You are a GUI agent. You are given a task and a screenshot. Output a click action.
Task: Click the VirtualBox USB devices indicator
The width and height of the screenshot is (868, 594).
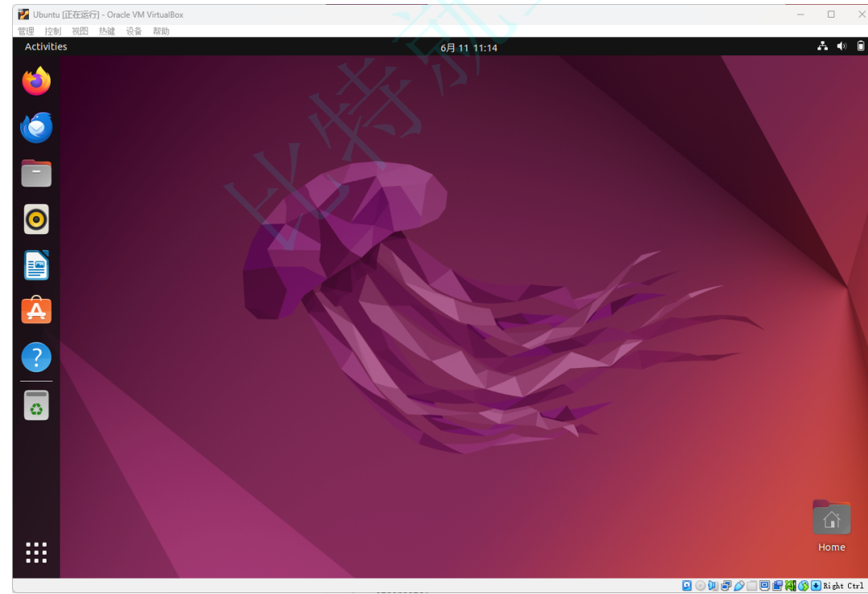coord(739,585)
